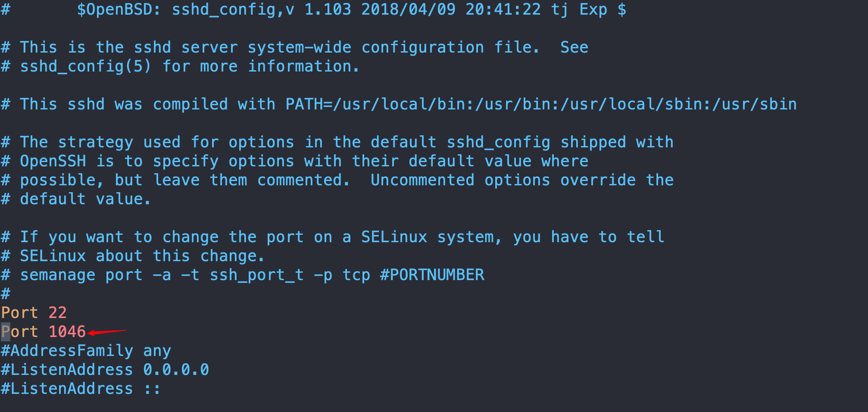Click the word Uncommented in comment
The height and width of the screenshot is (412, 868).
click(423, 180)
